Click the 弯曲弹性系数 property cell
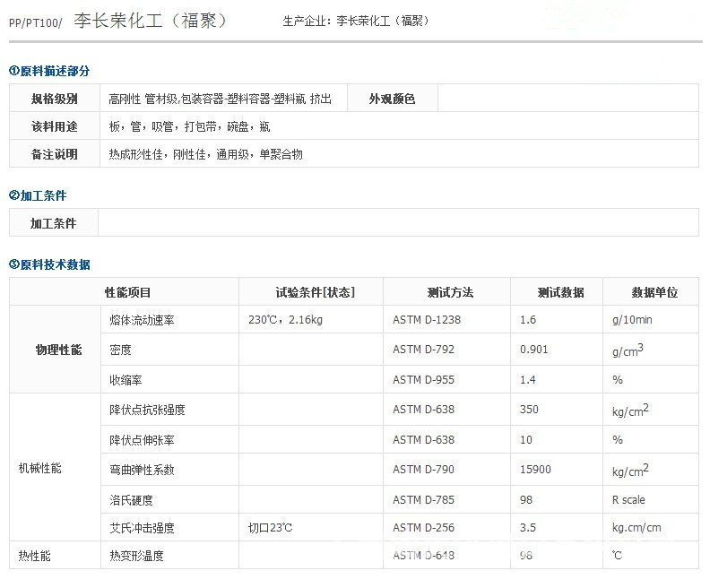The image size is (710, 588). tap(169, 470)
